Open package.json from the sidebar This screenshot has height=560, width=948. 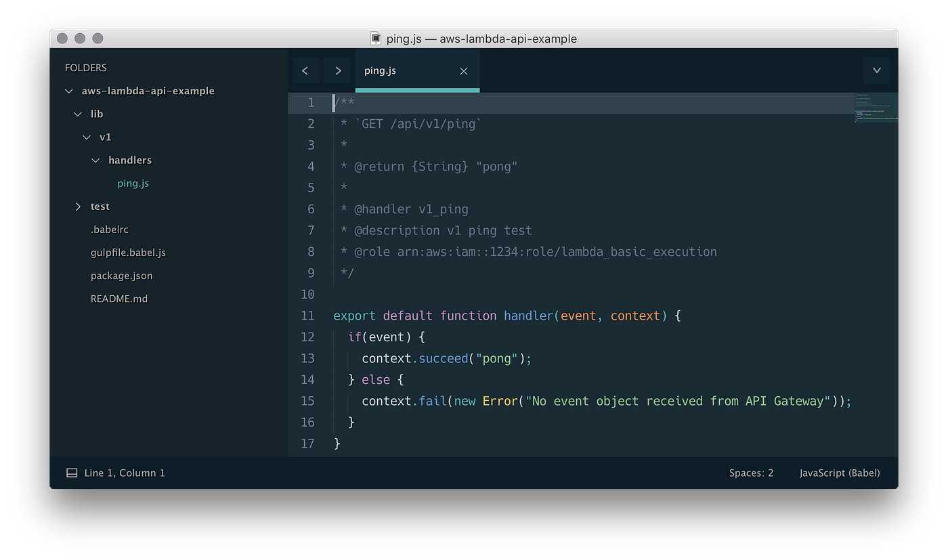122,276
